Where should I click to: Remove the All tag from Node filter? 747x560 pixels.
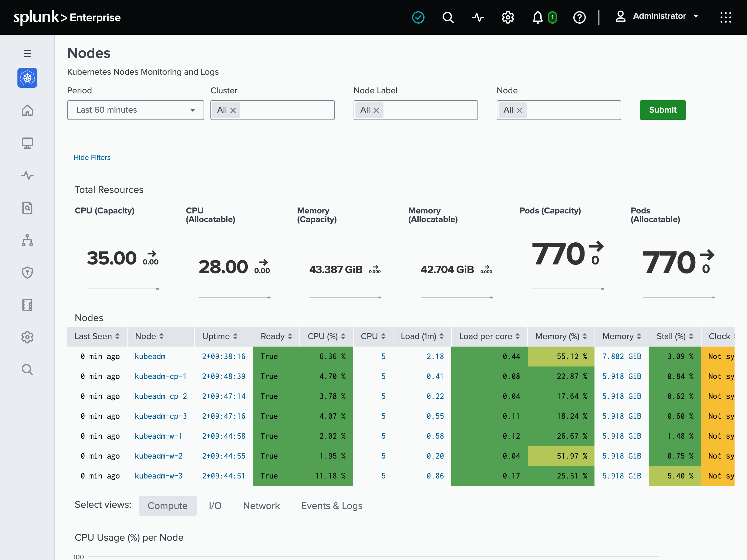(x=519, y=110)
